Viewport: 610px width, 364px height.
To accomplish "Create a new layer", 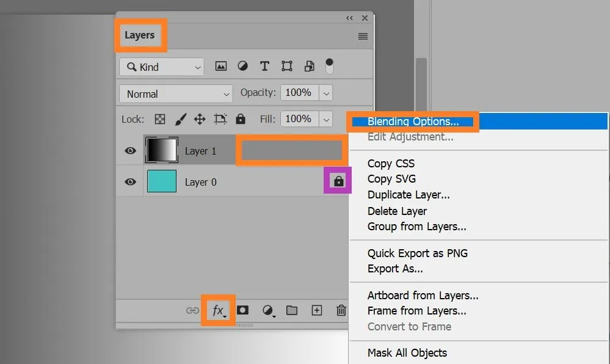I will 317,310.
